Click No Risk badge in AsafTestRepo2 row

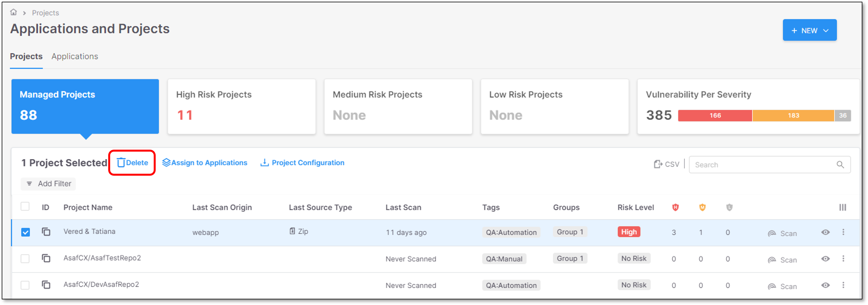634,259
